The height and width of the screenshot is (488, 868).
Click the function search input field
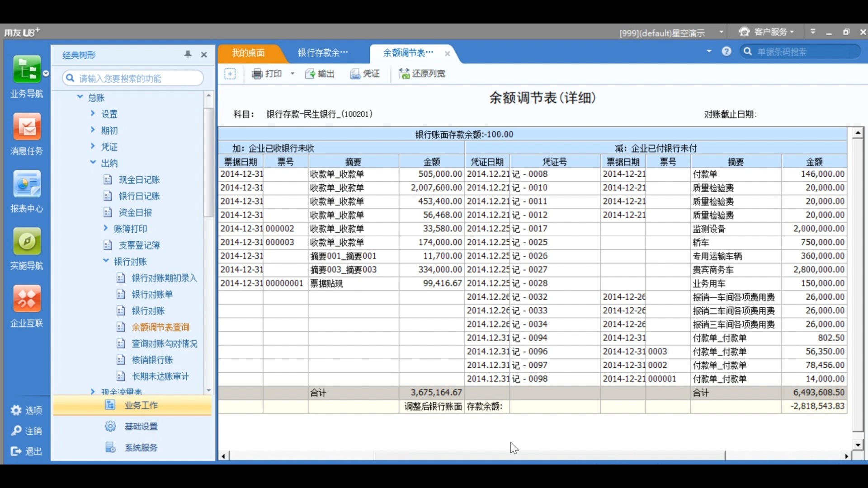point(132,78)
